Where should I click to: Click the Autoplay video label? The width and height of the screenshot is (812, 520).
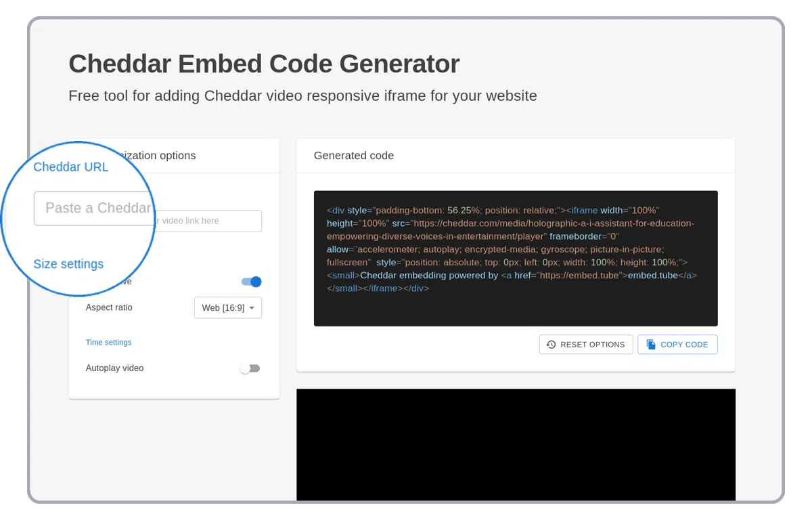click(114, 368)
